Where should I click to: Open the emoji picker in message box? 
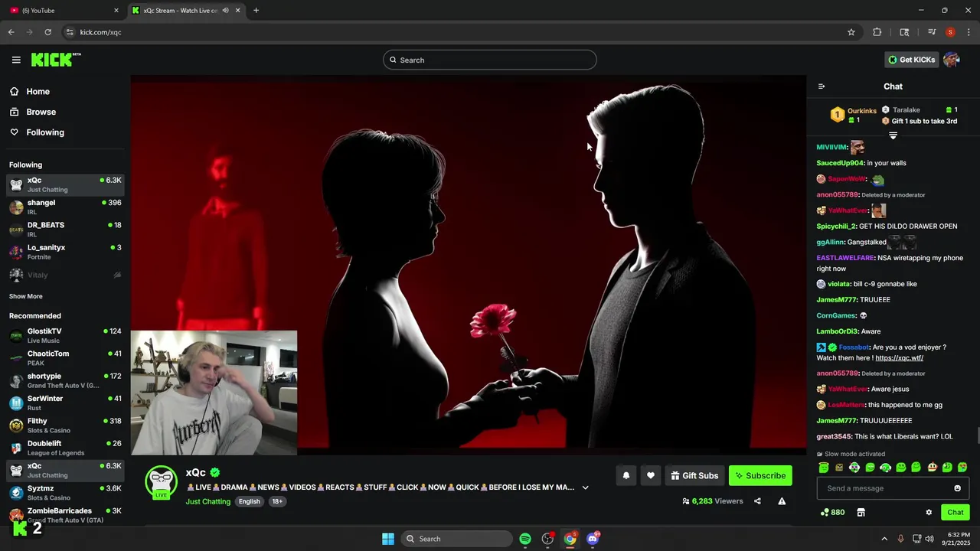pos(957,488)
